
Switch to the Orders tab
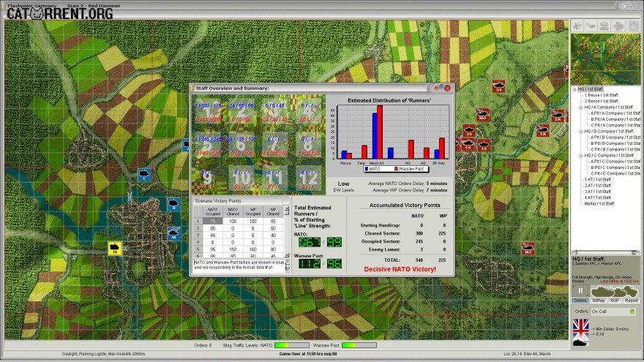point(580,301)
